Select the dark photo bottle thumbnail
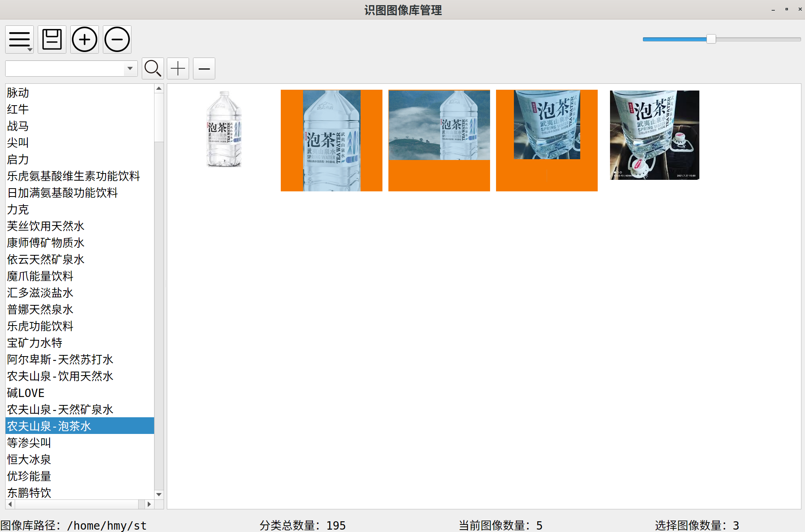The width and height of the screenshot is (805, 532). click(654, 135)
